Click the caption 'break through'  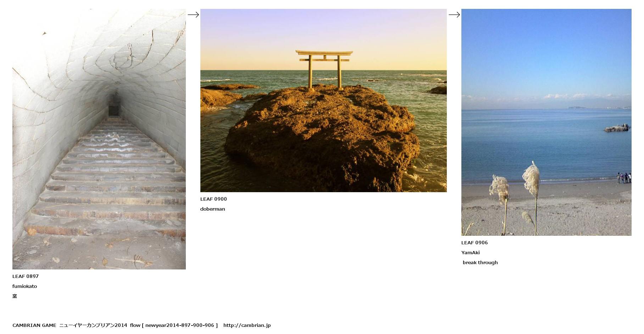[480, 262]
